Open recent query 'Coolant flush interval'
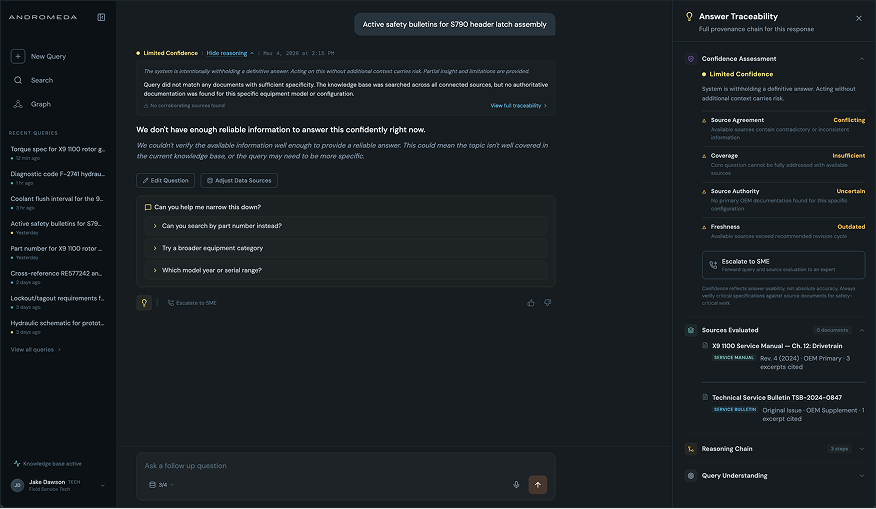This screenshot has height=509, width=876. pyautogui.click(x=58, y=203)
